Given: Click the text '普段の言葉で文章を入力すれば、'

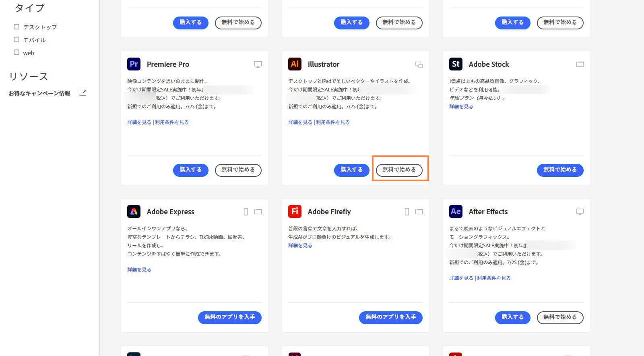Looking at the screenshot, I should click(323, 229).
